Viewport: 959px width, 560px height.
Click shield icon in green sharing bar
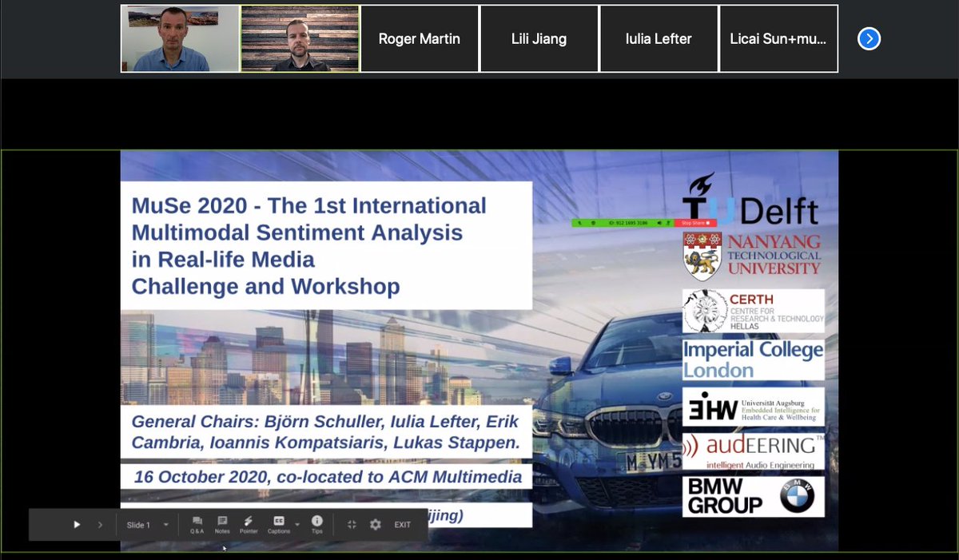pyautogui.click(x=593, y=223)
